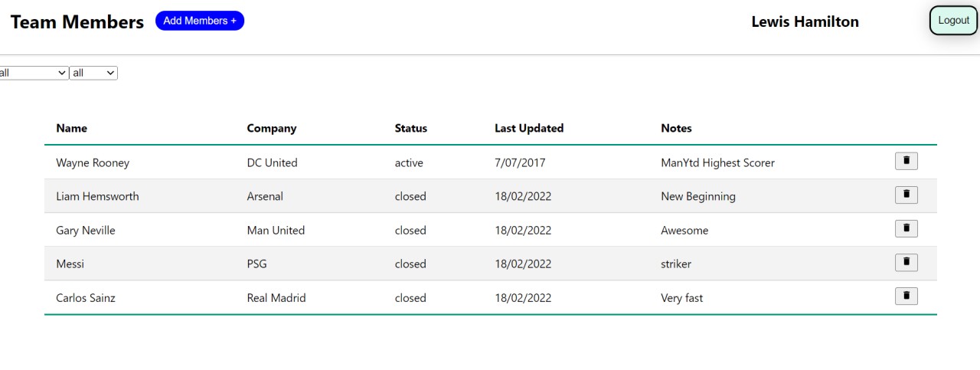Click trash icon for Liam Hemsworth
980x370 pixels.
906,195
